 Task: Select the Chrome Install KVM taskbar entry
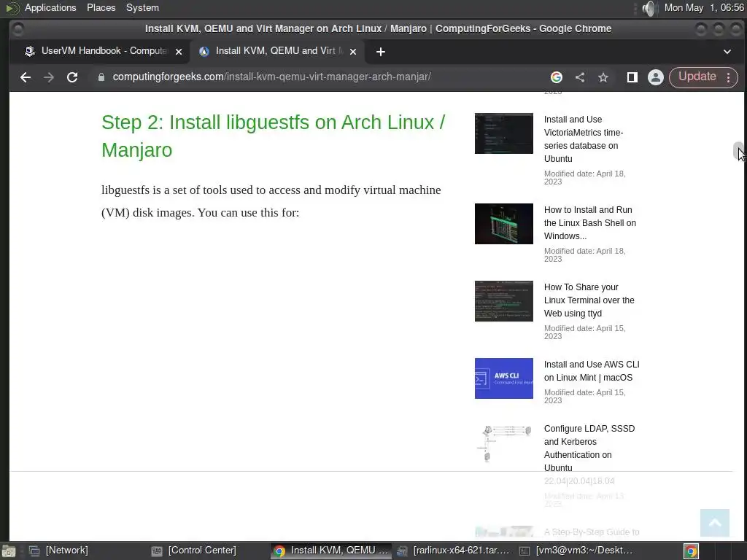[331, 551]
